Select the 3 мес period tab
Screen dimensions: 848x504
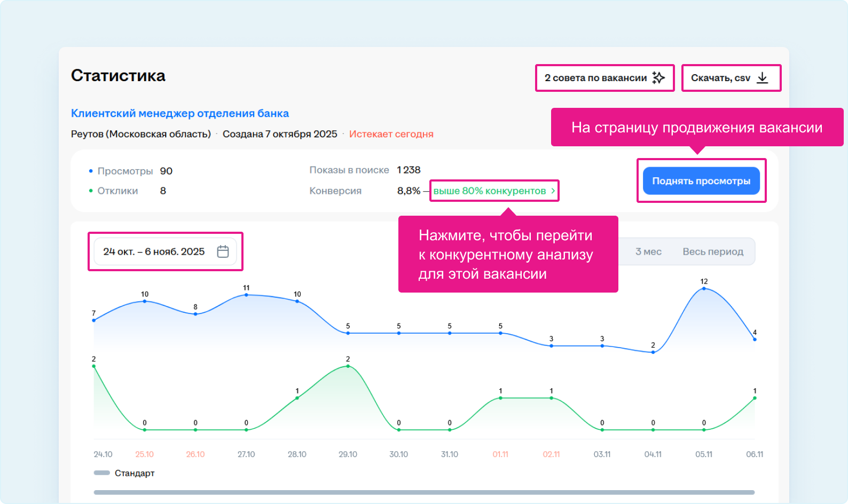pyautogui.click(x=648, y=251)
